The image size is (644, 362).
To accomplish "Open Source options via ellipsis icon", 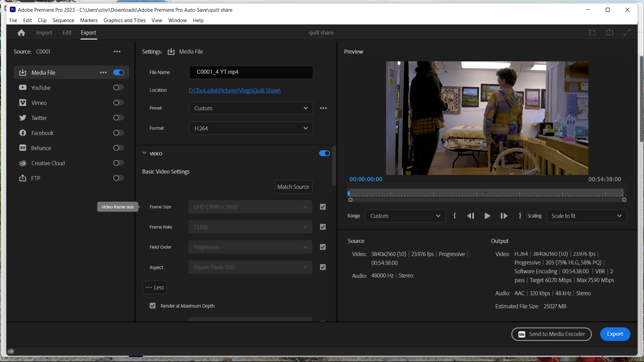I will tap(117, 51).
